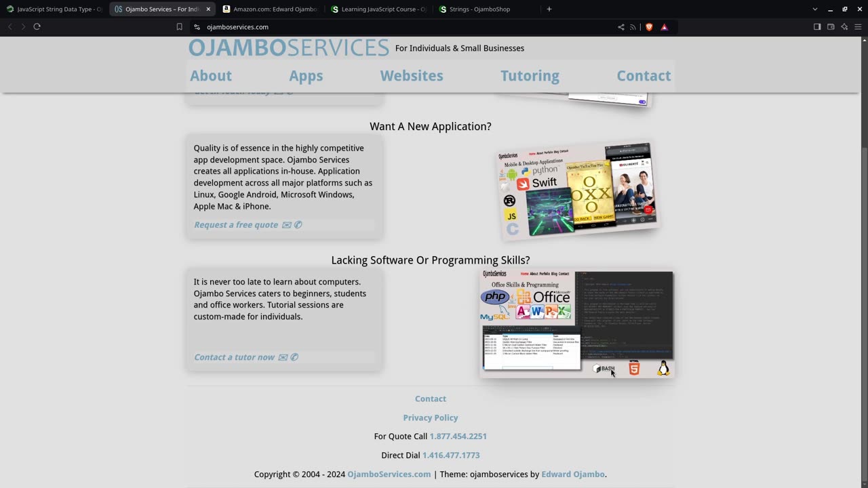Image resolution: width=868 pixels, height=488 pixels.
Task: Click the share icon in the address bar
Action: (x=620, y=27)
